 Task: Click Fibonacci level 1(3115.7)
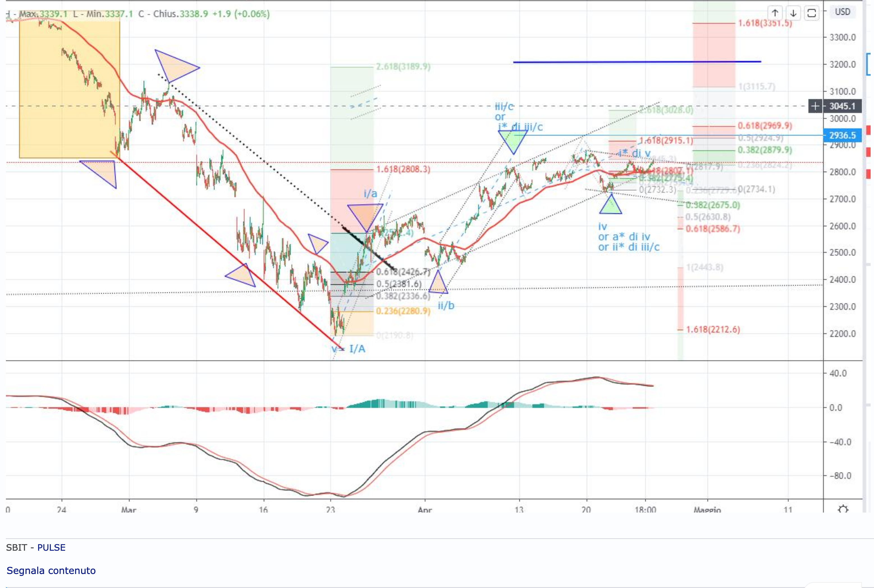tap(757, 87)
